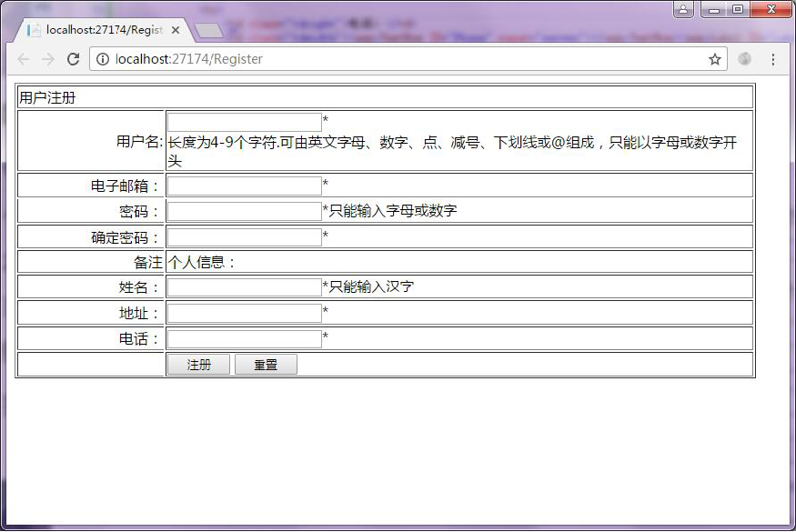796x532 pixels.
Task: Open site information icon in address bar
Action: (x=103, y=59)
